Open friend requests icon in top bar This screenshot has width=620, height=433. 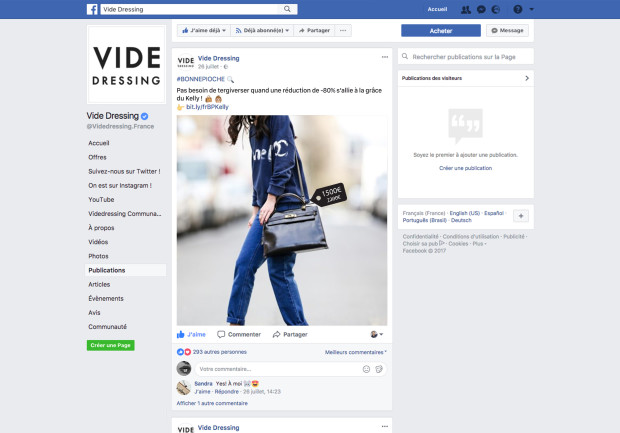[x=467, y=9]
